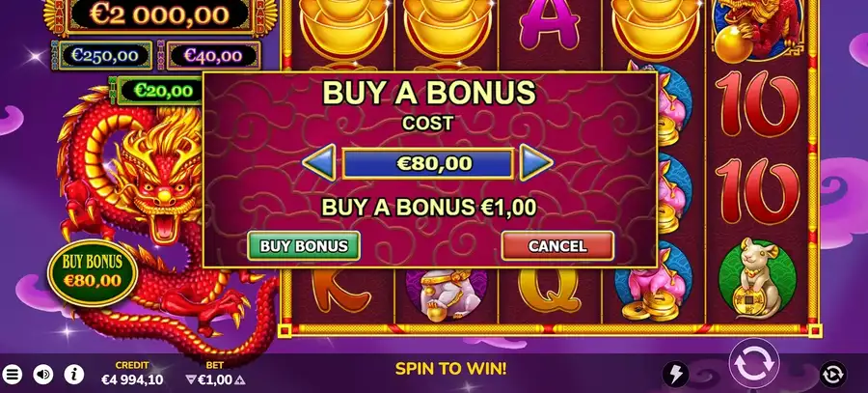The width and height of the screenshot is (868, 393).
Task: Open the info paytable icon
Action: point(74,376)
